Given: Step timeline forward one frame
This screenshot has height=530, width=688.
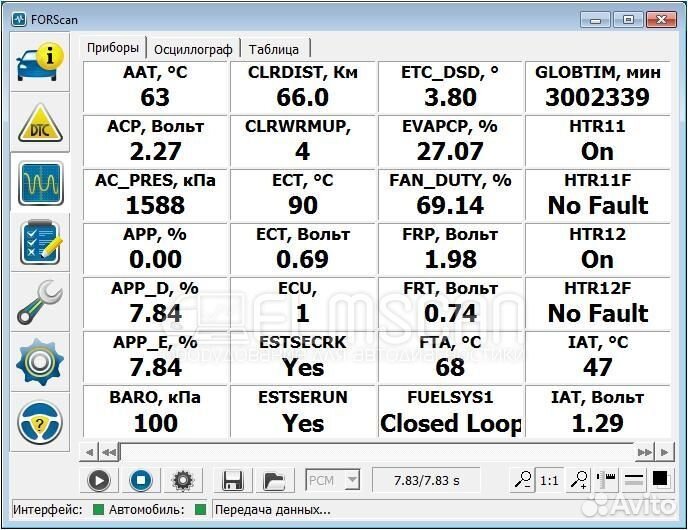Looking at the screenshot, I should tap(664, 452).
